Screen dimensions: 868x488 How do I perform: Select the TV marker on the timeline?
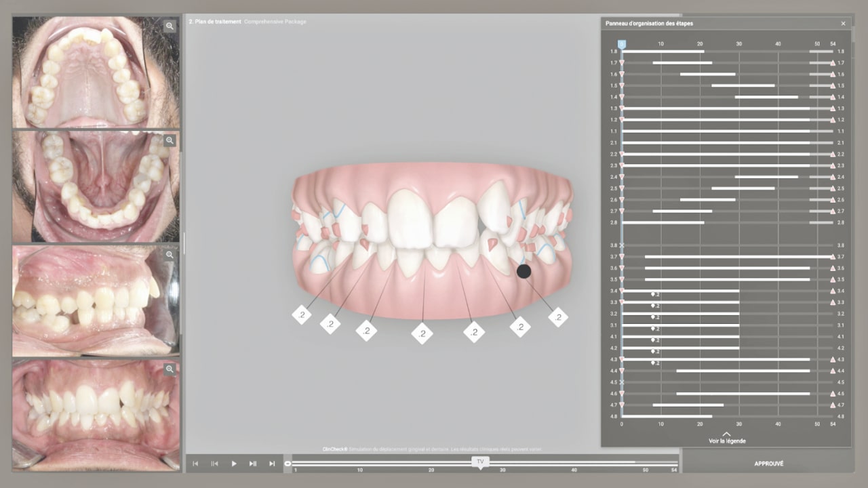(x=480, y=462)
